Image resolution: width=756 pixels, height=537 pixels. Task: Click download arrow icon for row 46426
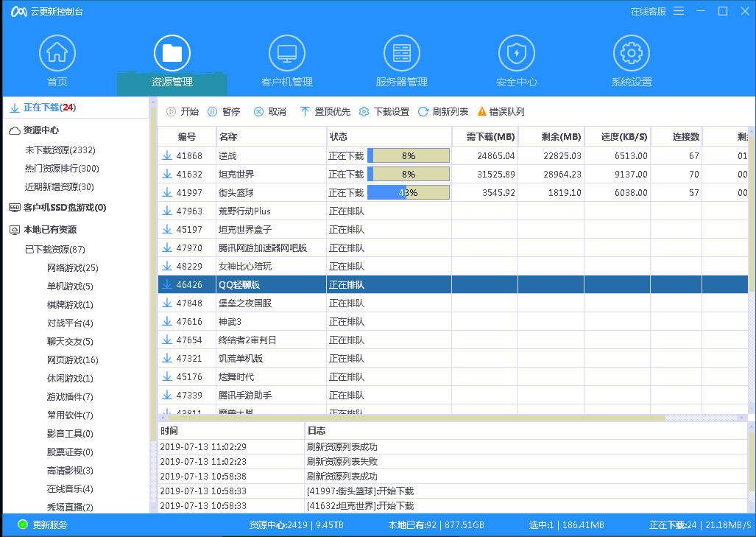pos(167,284)
